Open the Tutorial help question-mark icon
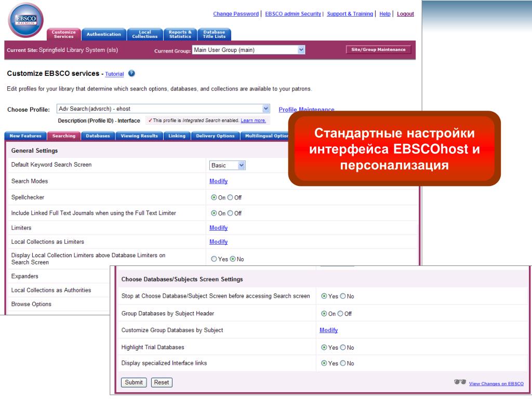The width and height of the screenshot is (532, 399). (131, 73)
